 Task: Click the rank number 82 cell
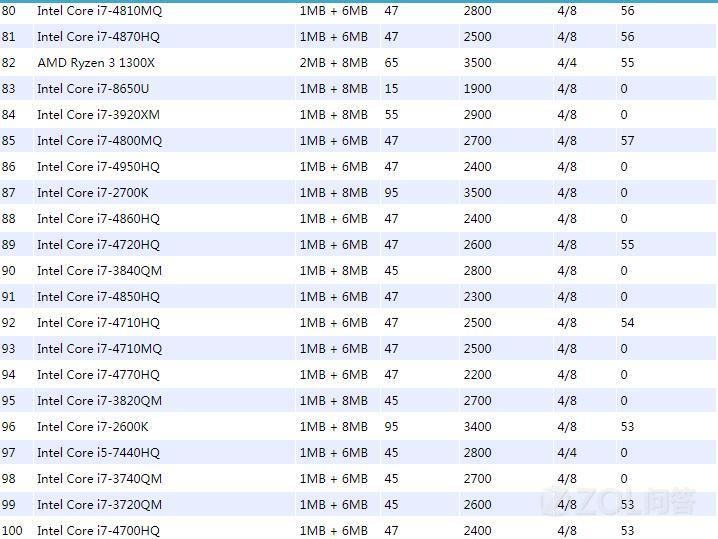[x=9, y=63]
